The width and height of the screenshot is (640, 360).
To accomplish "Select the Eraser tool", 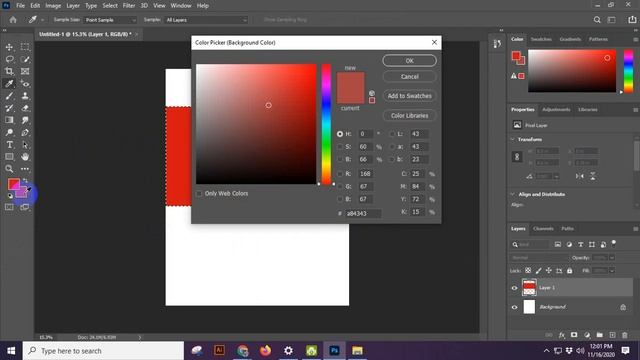I will click(25, 108).
